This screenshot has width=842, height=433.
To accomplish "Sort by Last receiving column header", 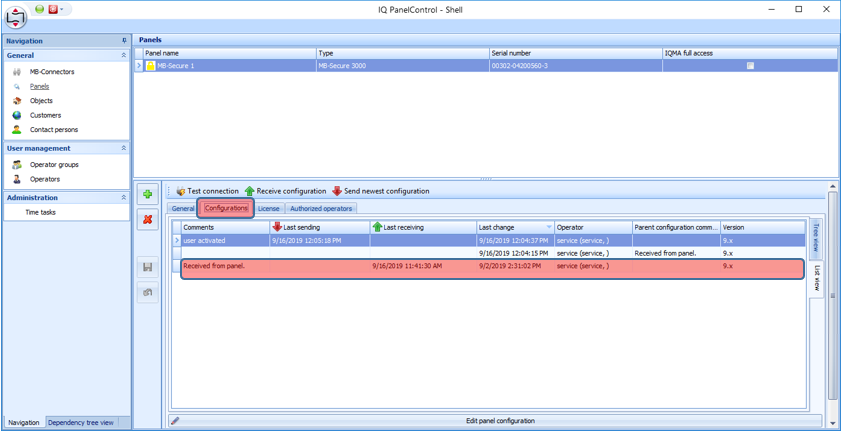I will 423,227.
